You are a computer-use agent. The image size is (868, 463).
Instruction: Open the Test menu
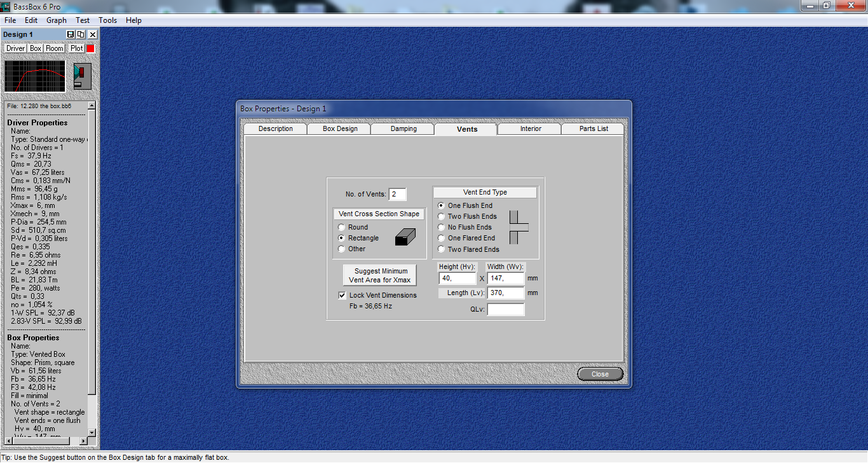click(x=83, y=20)
